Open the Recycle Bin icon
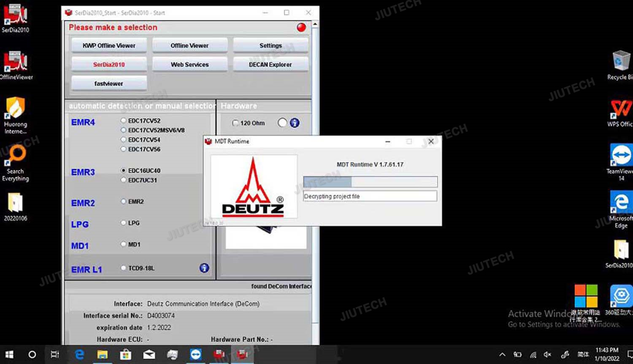Viewport: 633px width, 364px height. tap(620, 65)
